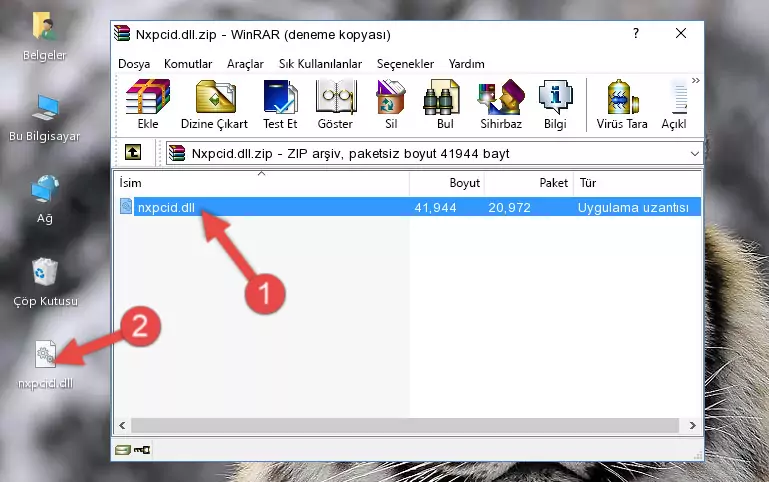Select nxpcid.dll row name in list

click(166, 207)
